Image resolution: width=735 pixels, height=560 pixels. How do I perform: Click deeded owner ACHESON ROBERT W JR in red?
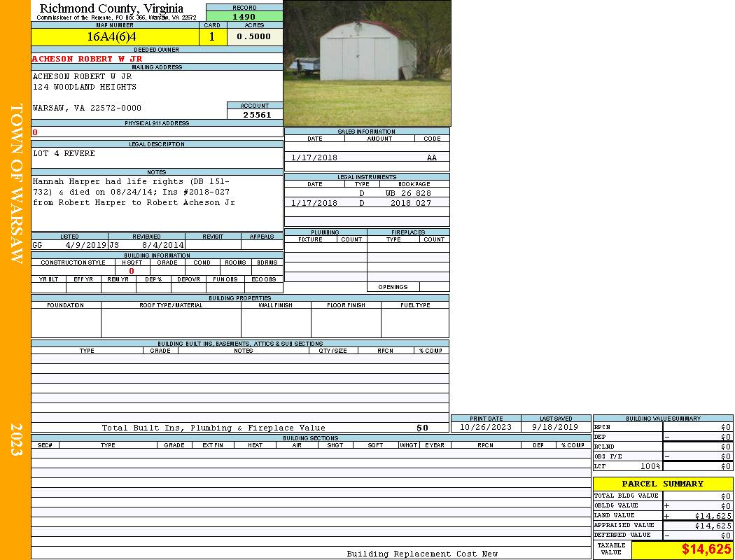coord(87,59)
